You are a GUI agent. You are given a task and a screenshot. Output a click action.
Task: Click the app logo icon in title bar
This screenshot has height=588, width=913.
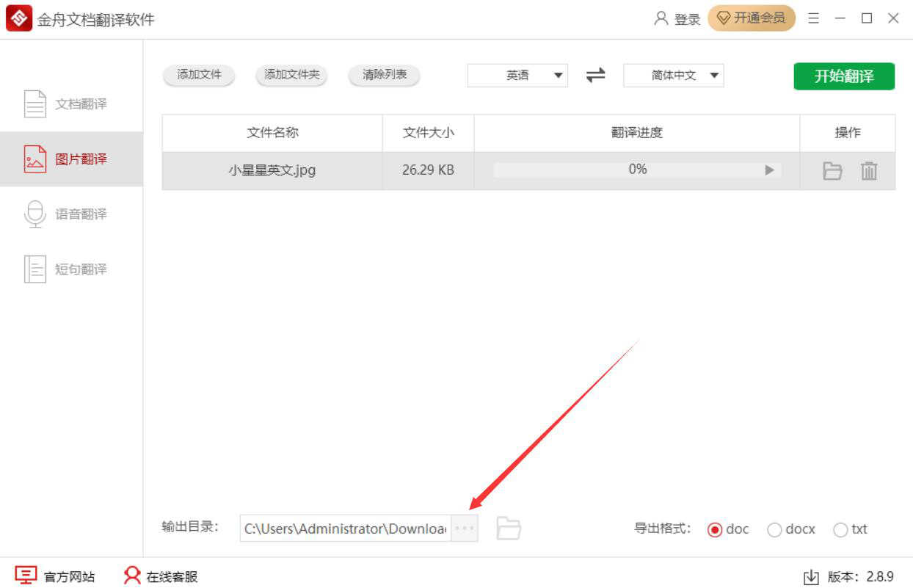click(19, 19)
